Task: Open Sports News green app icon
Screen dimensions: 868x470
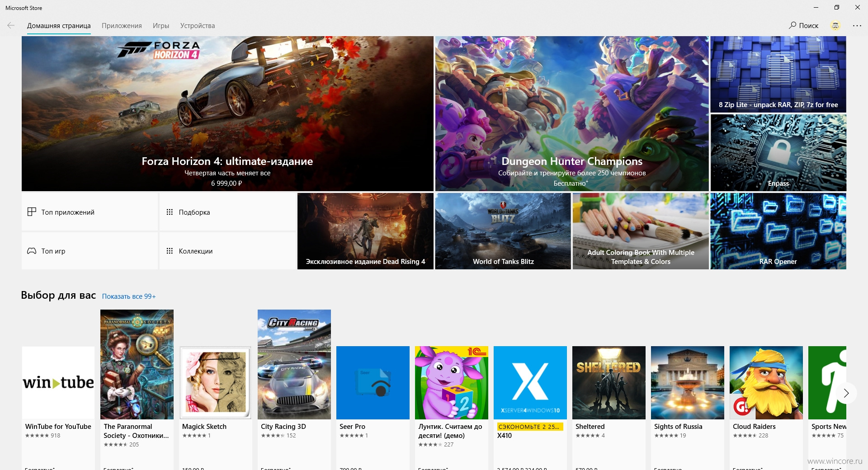Action: (827, 383)
